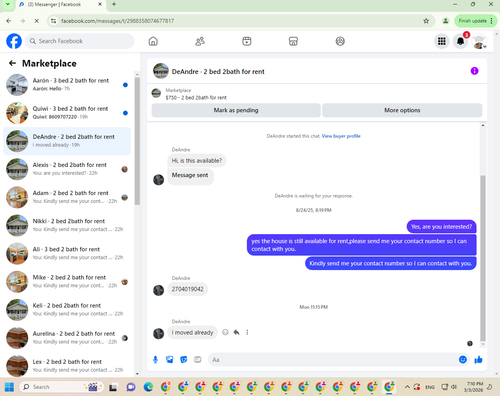Go back from Marketplace chats list
Image resolution: width=500 pixels, height=396 pixels.
12,63
